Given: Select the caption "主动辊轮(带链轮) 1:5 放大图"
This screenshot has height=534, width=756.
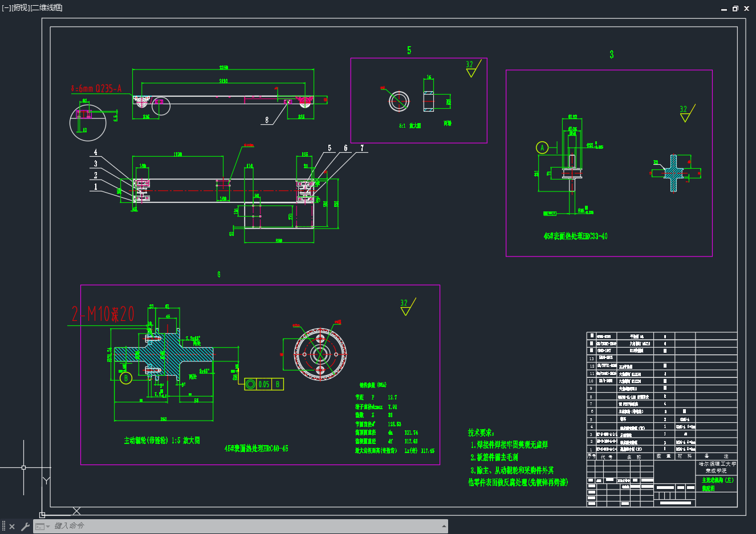Looking at the screenshot, I should (x=162, y=441).
